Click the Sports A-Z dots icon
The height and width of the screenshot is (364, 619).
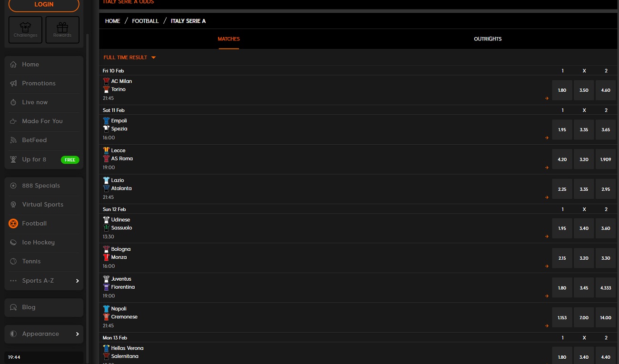coord(13,281)
